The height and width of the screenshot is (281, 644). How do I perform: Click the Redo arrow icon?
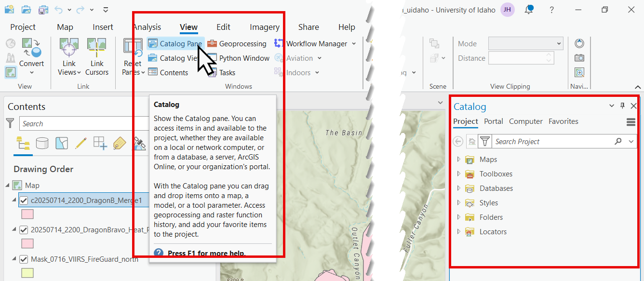point(80,10)
